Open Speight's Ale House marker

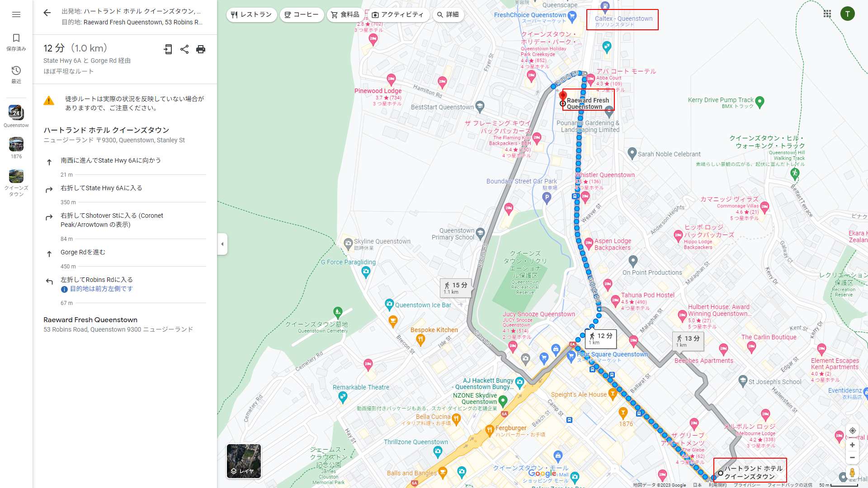click(x=613, y=394)
